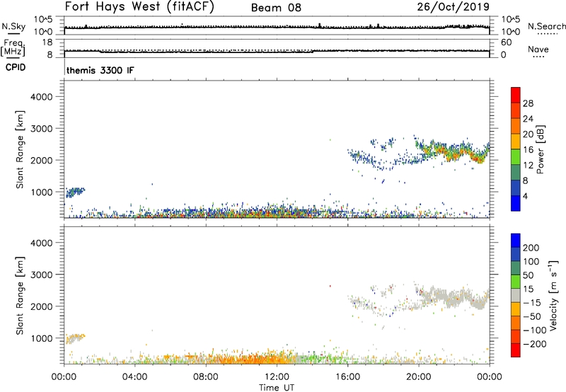Click the 'Slant Range [km]' label of velocity panel
Viewport: 566px width, 392px height.
(20, 296)
